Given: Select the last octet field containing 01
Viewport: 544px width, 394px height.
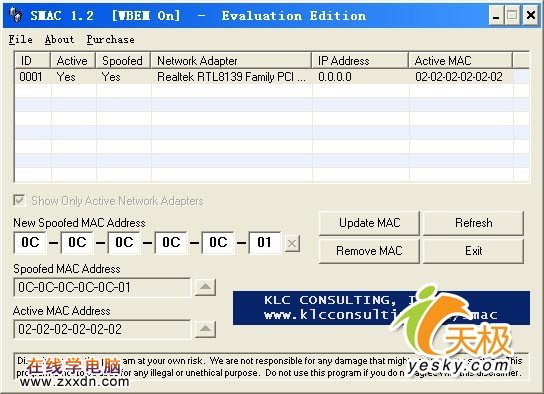Looking at the screenshot, I should tap(265, 242).
